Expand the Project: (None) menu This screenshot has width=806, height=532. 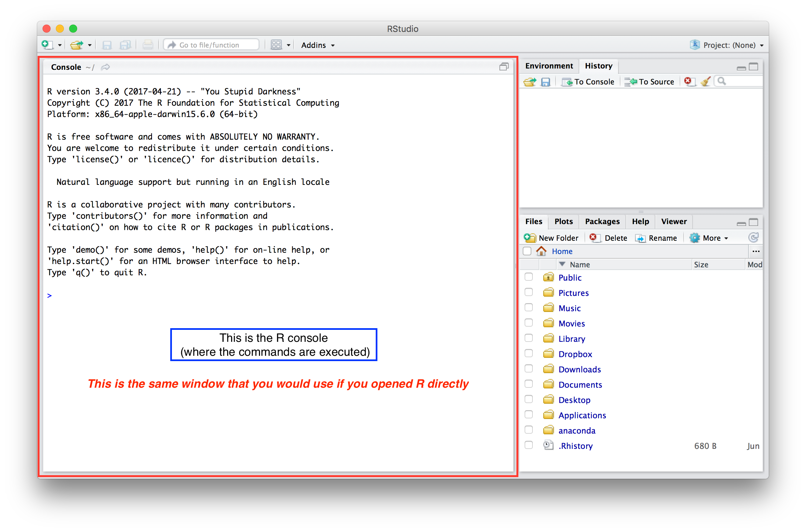[x=729, y=45]
